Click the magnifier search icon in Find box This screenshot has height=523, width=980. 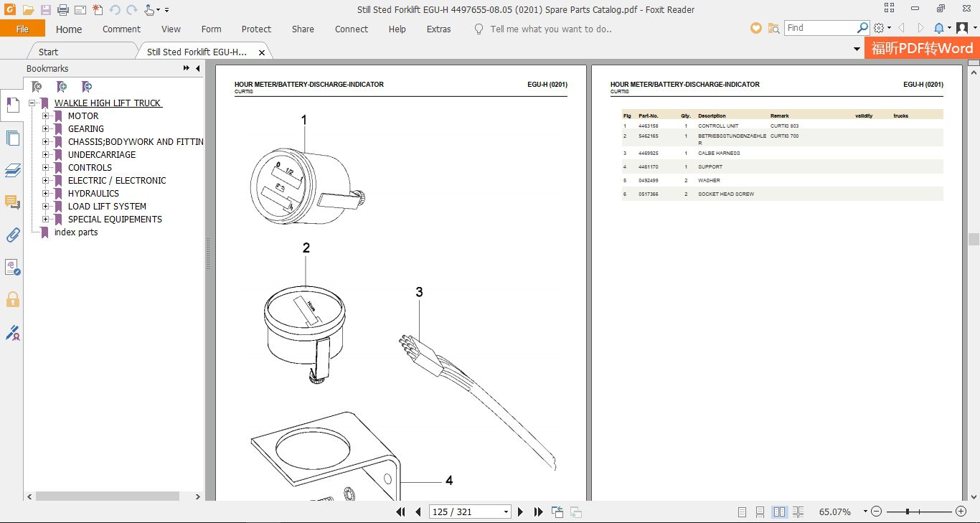click(863, 28)
